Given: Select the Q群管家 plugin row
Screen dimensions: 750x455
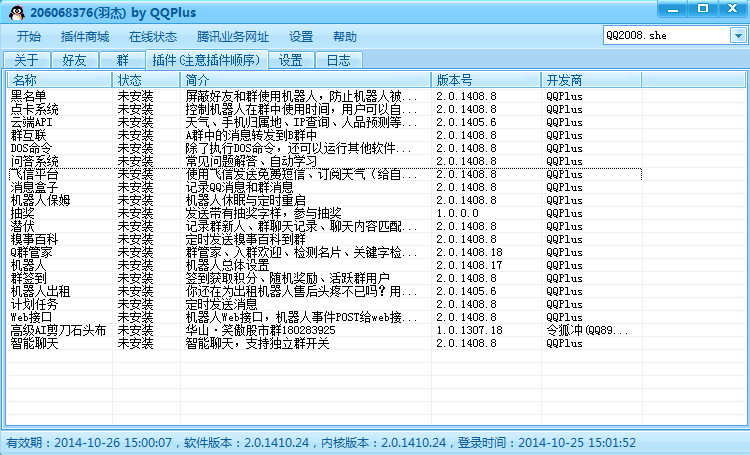Looking at the screenshot, I should click(325, 252).
